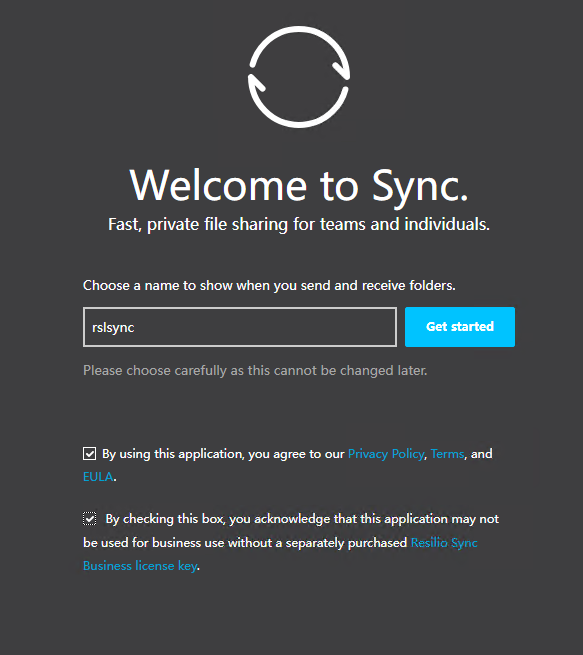583x655 pixels.
Task: Click the 'Fast, private file sharing' tagline
Action: (299, 224)
